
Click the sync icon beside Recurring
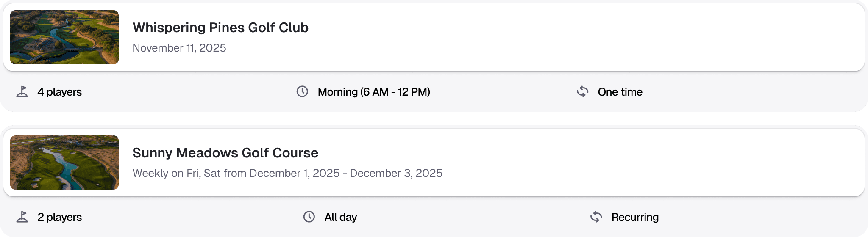(x=596, y=217)
